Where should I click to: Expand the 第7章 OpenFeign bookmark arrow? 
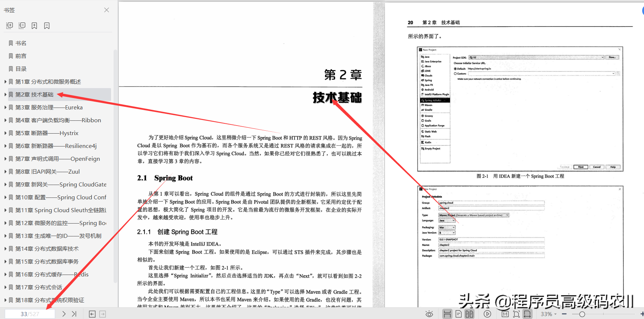[x=6, y=159]
